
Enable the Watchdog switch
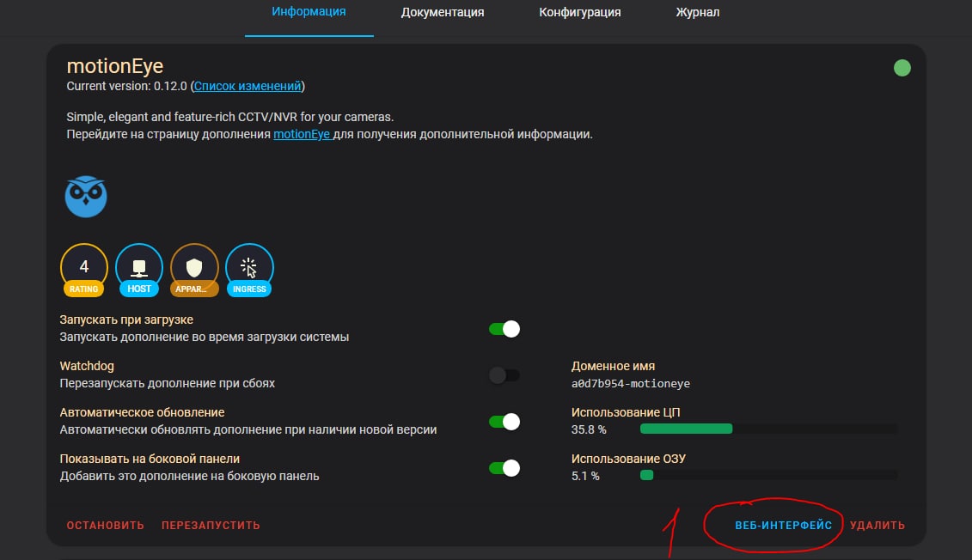point(504,375)
